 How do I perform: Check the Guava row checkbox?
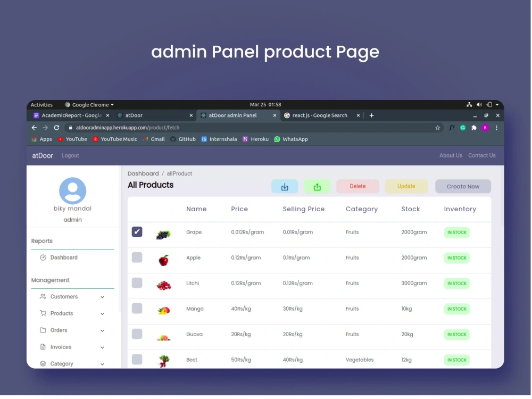[137, 334]
